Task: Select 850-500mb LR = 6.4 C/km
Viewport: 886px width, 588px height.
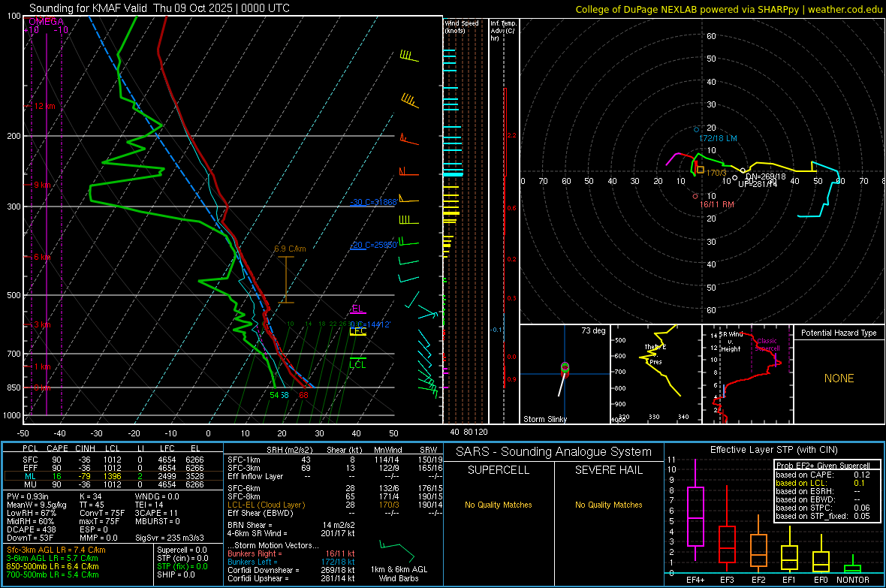Action: pos(53,566)
